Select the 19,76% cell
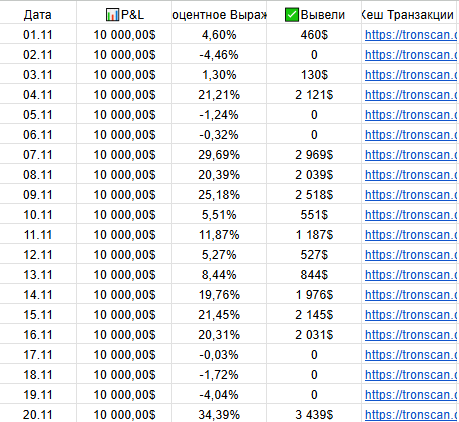Image resolution: width=459 pixels, height=422 pixels. [x=219, y=294]
